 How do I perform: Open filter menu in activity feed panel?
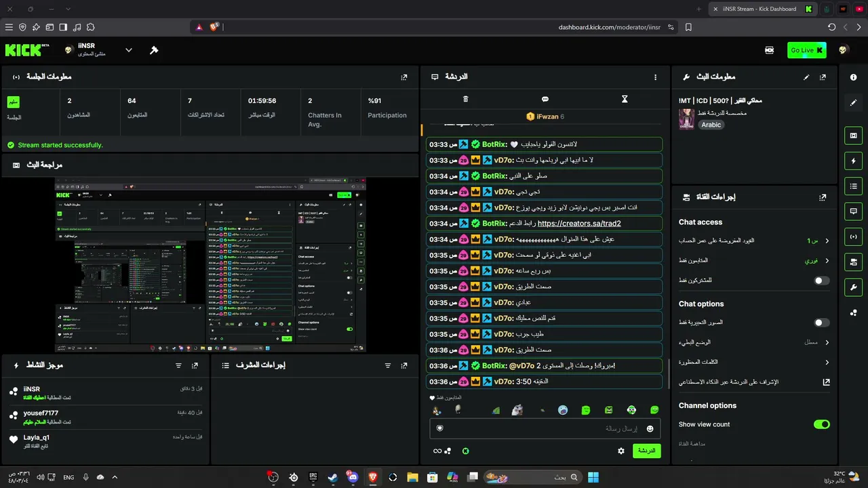(178, 366)
